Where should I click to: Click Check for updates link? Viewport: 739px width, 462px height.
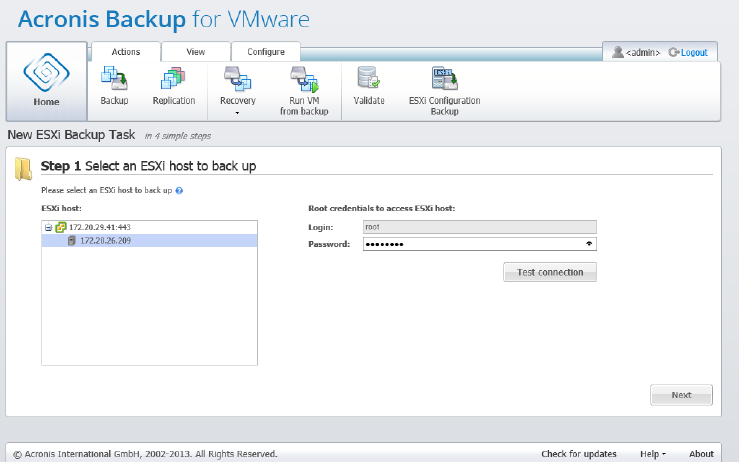578,454
